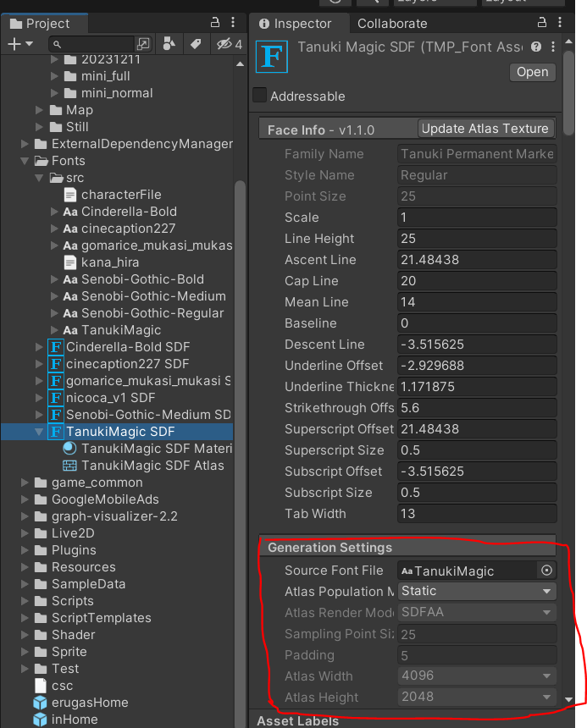
Task: Expand the ExternalDependencyManager folder
Action: pyautogui.click(x=25, y=144)
